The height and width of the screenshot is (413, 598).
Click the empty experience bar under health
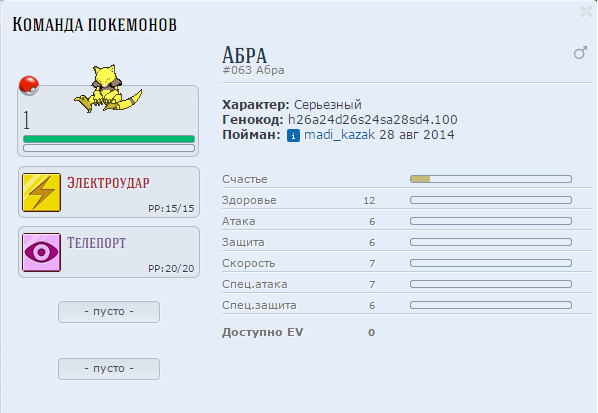coord(109,148)
